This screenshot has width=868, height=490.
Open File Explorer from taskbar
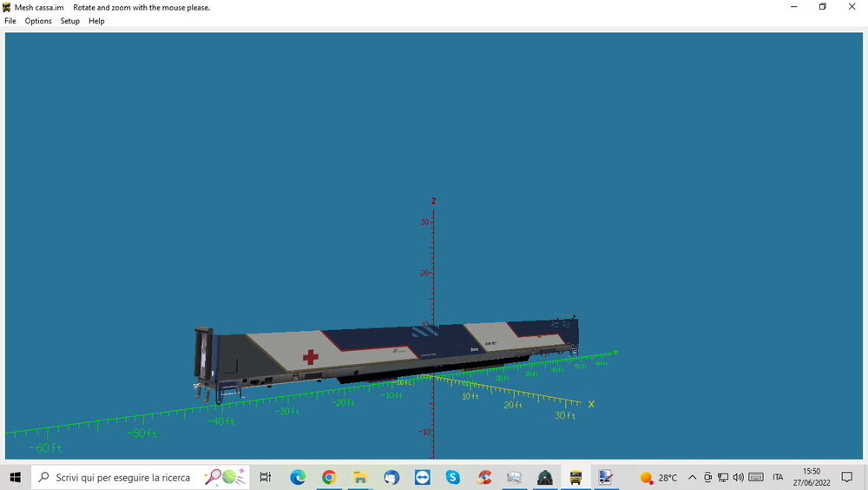click(x=360, y=477)
